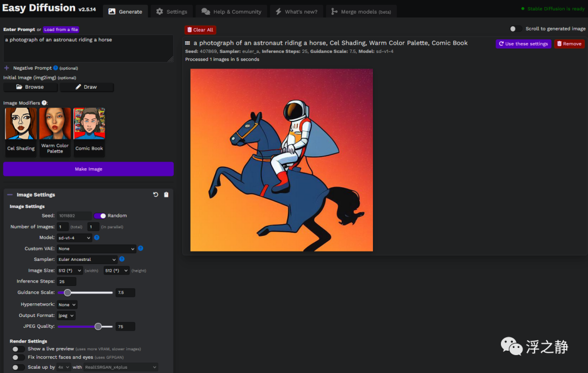Click the Seed input field
Screen dimensions: 588x373
(x=74, y=216)
